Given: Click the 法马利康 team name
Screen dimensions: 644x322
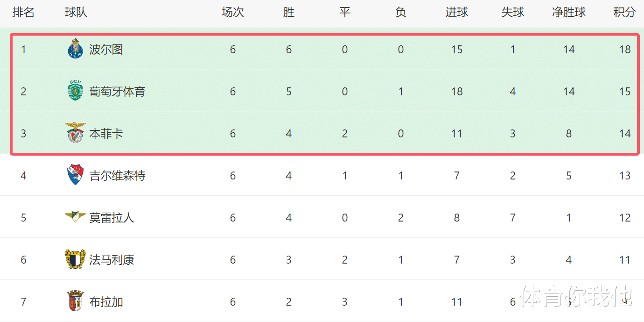Looking at the screenshot, I should pyautogui.click(x=112, y=260).
